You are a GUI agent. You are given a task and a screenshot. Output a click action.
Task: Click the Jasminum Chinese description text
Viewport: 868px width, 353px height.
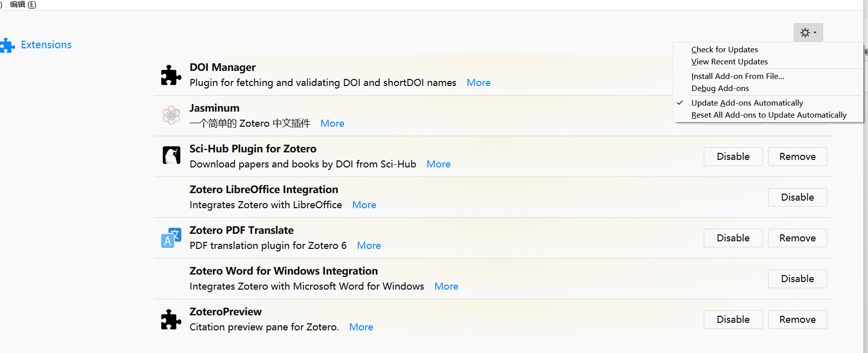pos(250,123)
